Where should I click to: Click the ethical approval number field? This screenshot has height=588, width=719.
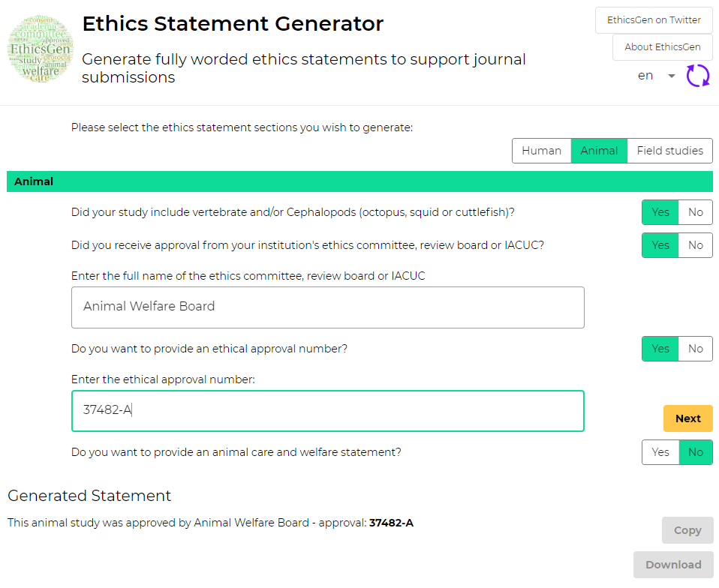(328, 411)
